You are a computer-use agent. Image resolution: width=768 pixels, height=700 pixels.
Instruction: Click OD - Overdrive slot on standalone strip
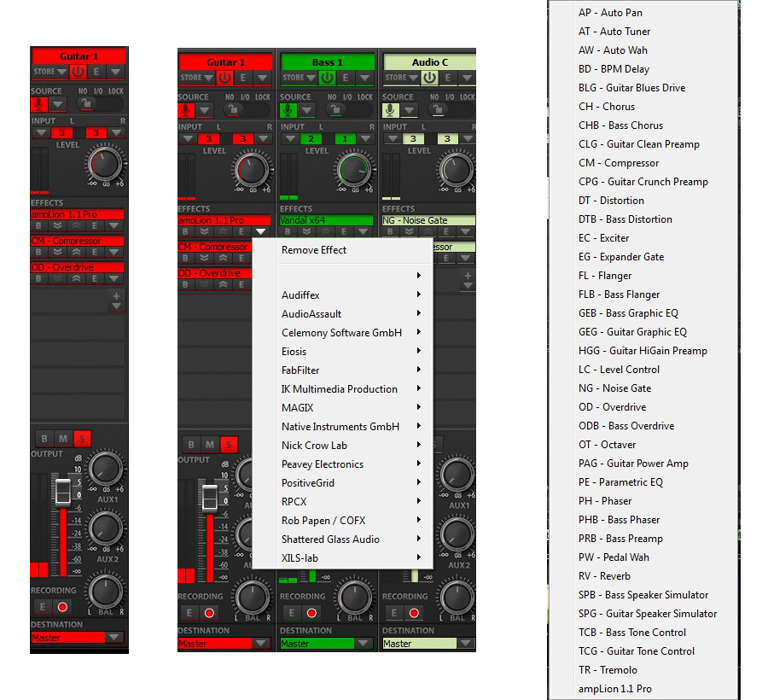[78, 267]
